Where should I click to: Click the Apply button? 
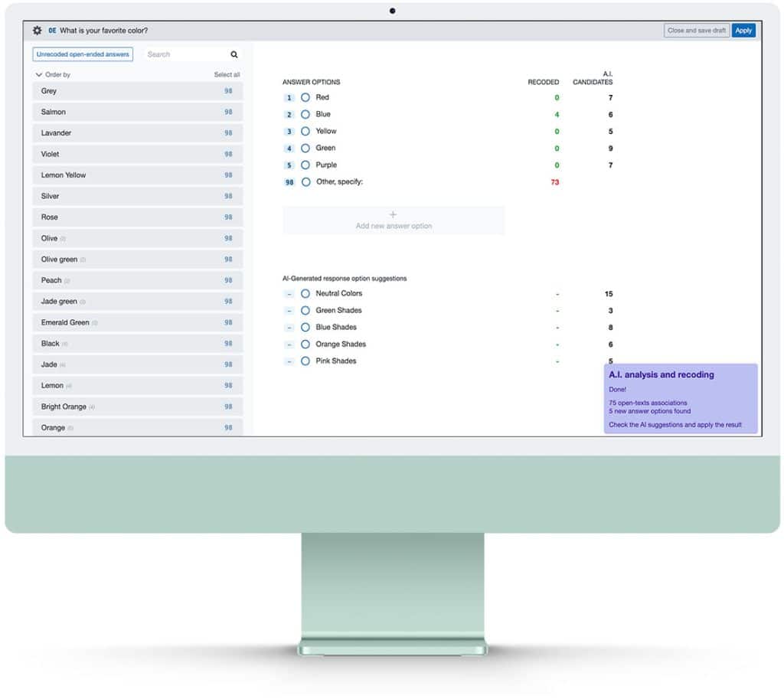coord(743,31)
